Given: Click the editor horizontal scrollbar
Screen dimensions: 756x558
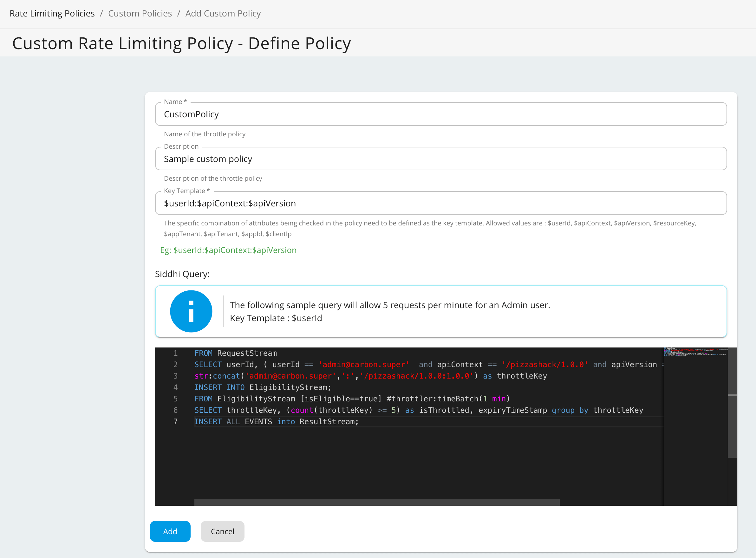Looking at the screenshot, I should pos(377,502).
